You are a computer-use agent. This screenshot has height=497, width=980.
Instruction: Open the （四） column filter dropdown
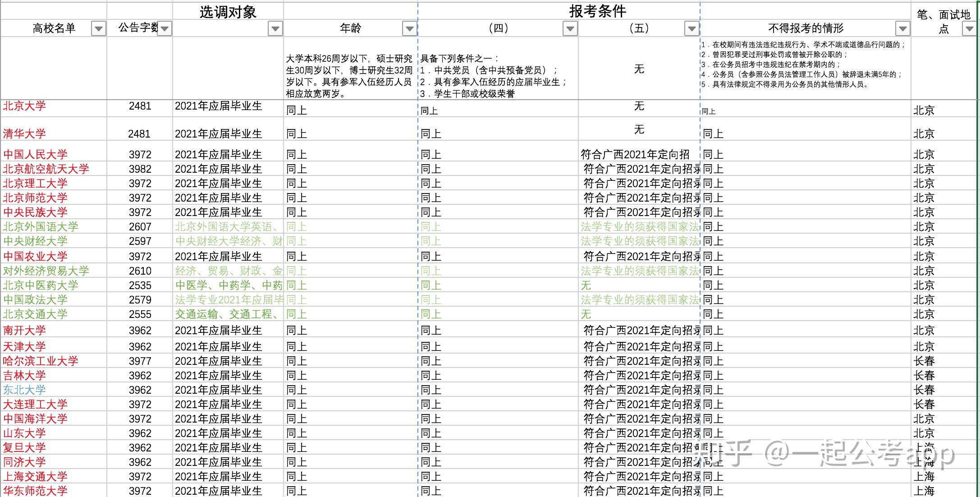pos(570,29)
